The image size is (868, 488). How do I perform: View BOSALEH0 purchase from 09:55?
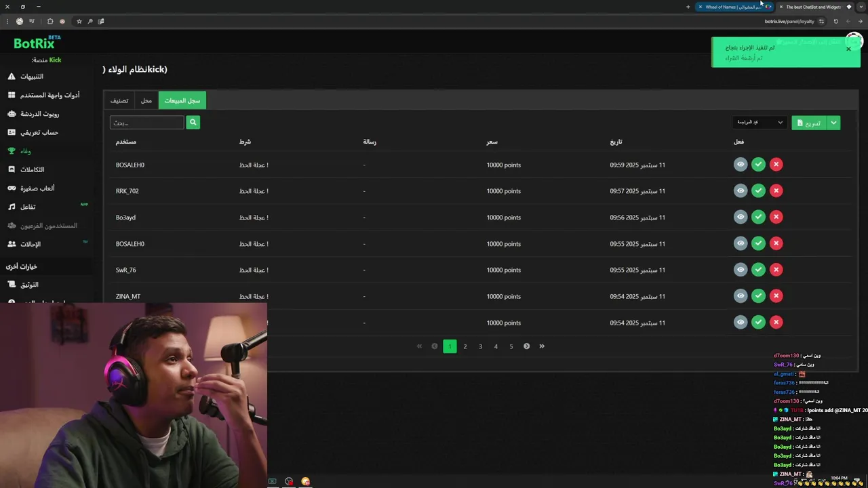pos(741,243)
